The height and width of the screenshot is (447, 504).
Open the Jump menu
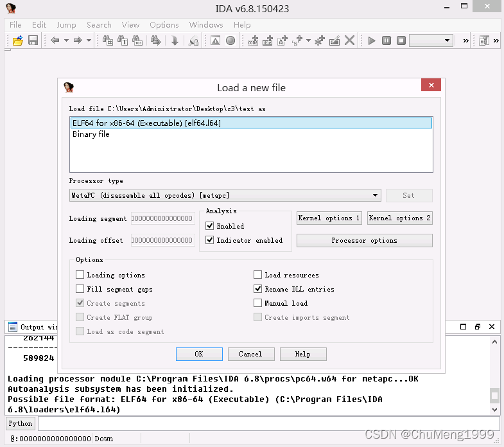(66, 25)
